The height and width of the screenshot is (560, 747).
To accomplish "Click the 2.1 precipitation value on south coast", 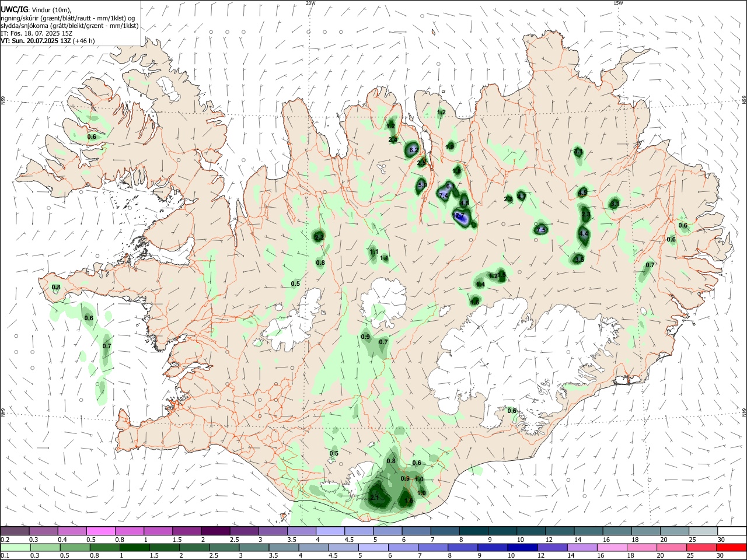I will point(375,498).
